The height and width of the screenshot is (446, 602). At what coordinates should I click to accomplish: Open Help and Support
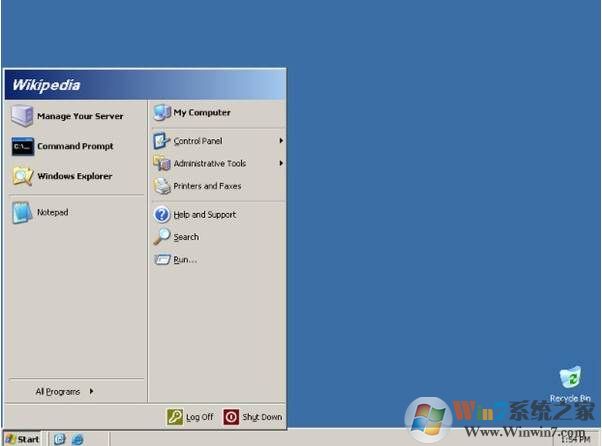pyautogui.click(x=204, y=215)
